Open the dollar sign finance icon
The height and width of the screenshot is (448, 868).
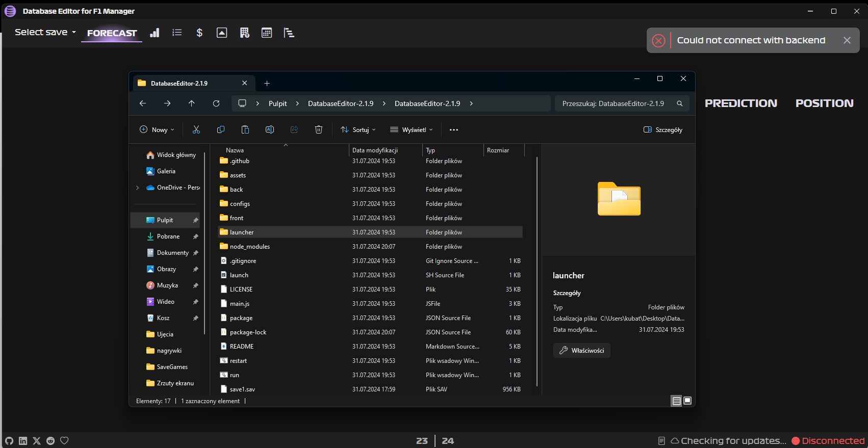pos(199,33)
